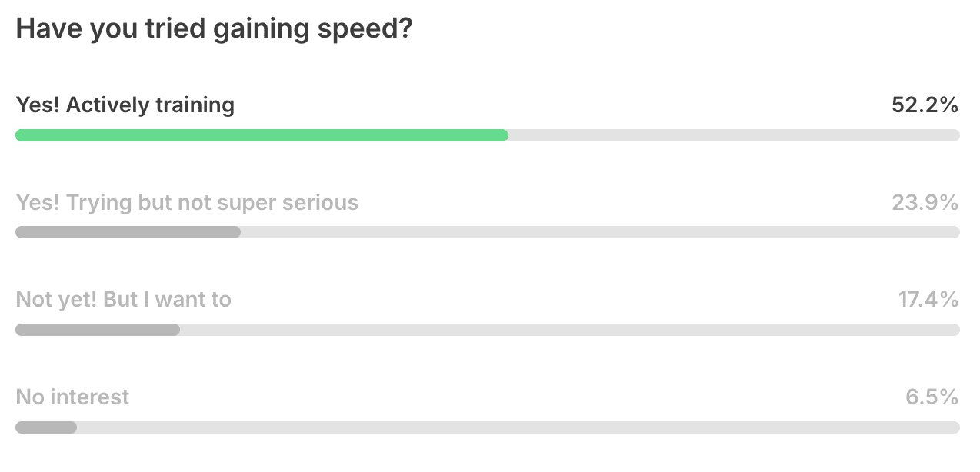Click the 52.2% result value
The height and width of the screenshot is (472, 980).
pos(925,105)
